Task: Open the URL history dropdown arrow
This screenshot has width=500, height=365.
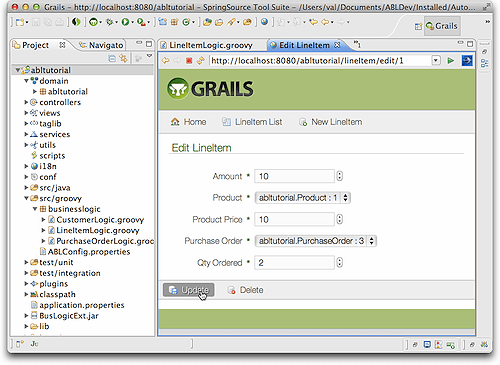Action: (436, 61)
